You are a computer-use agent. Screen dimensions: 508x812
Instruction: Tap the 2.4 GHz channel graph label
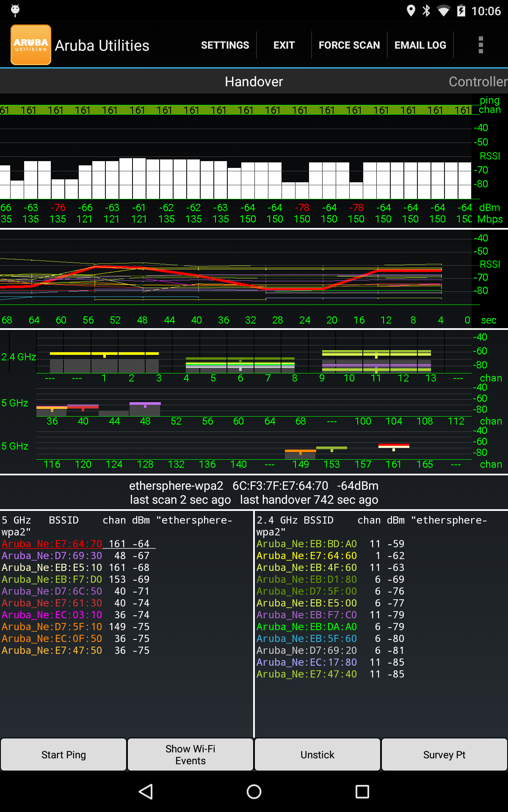pos(19,357)
